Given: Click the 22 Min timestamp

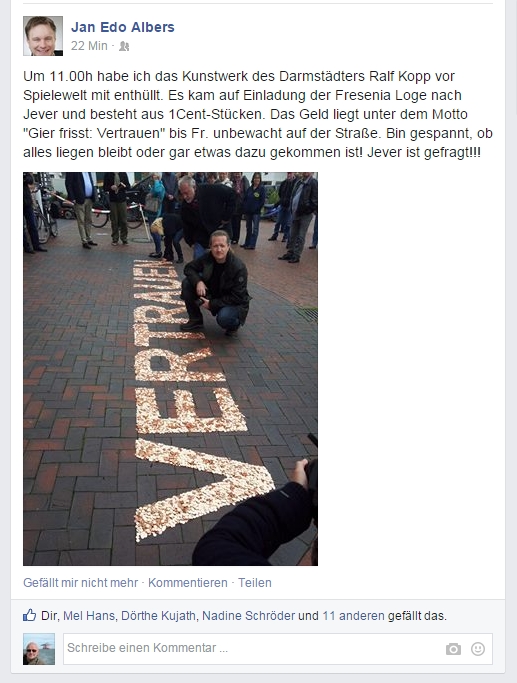Looking at the screenshot, I should pos(89,46).
